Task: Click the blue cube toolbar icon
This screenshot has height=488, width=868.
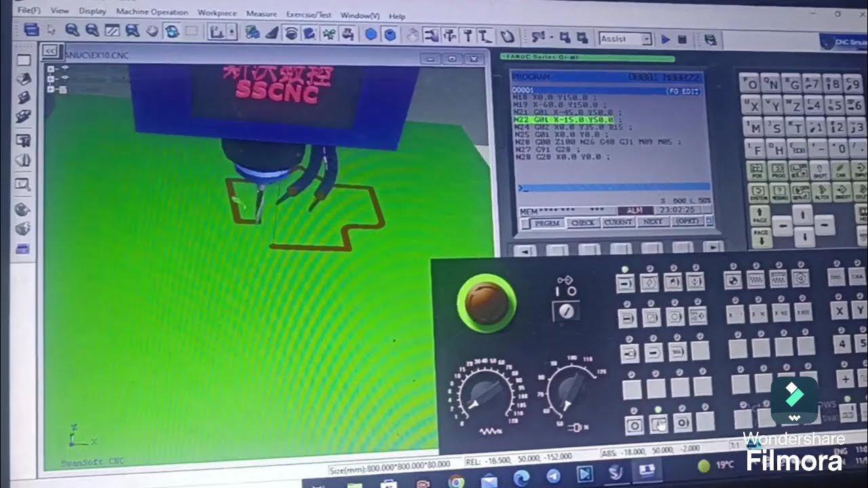Action: pos(390,35)
